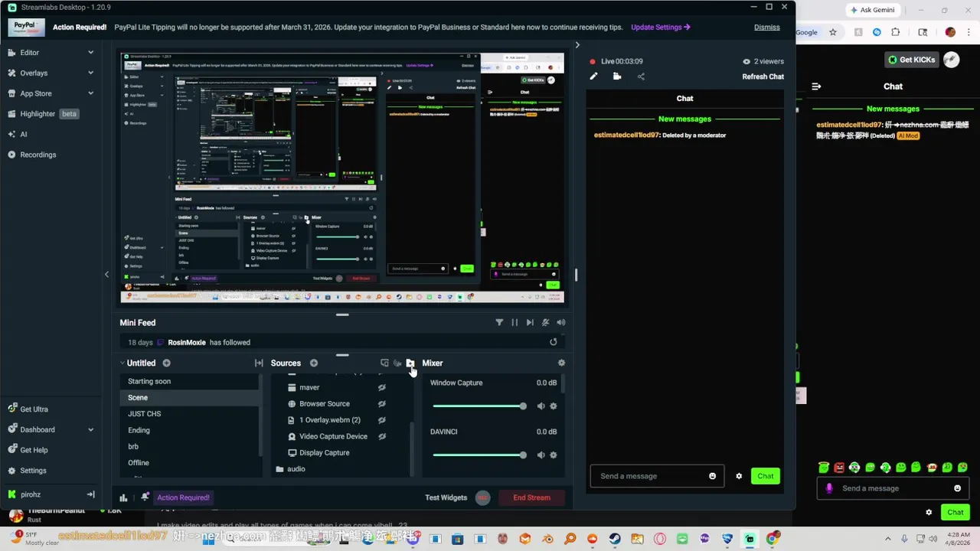
Task: Adjust the DAVINCI volume slider
Action: pos(479,455)
